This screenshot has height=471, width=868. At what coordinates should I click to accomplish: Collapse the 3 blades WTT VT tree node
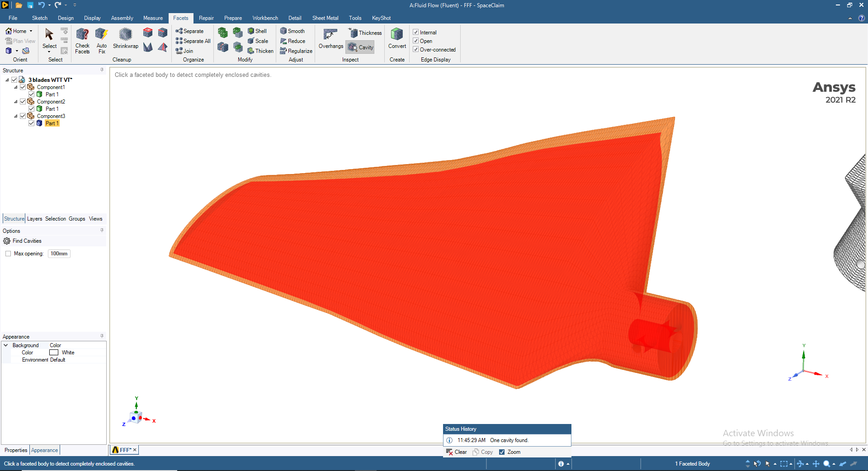point(7,80)
